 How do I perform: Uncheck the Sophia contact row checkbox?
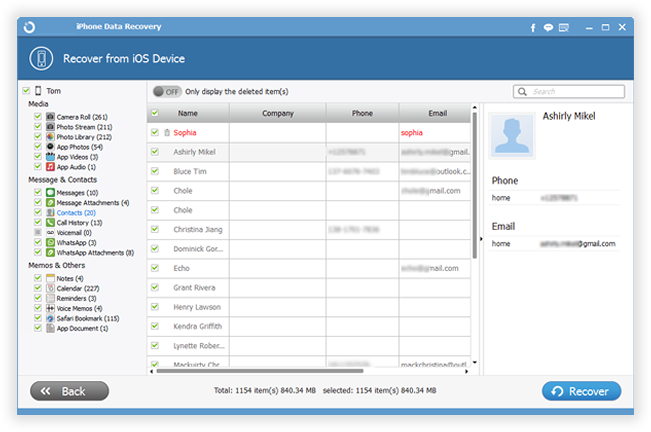(155, 132)
